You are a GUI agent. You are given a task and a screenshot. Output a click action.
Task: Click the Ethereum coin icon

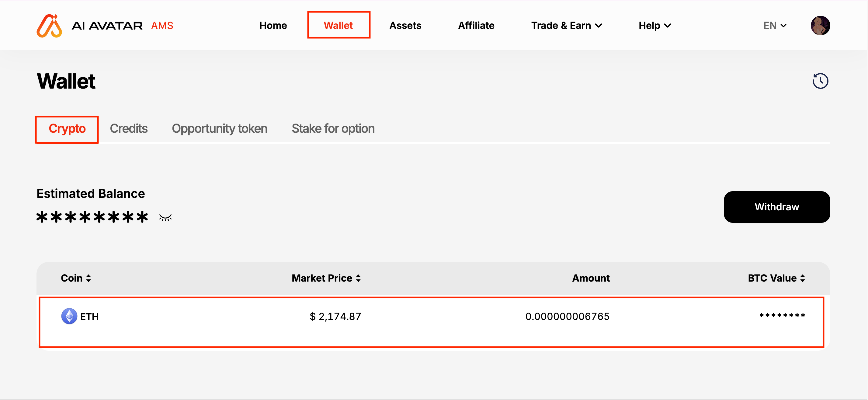pos(69,316)
